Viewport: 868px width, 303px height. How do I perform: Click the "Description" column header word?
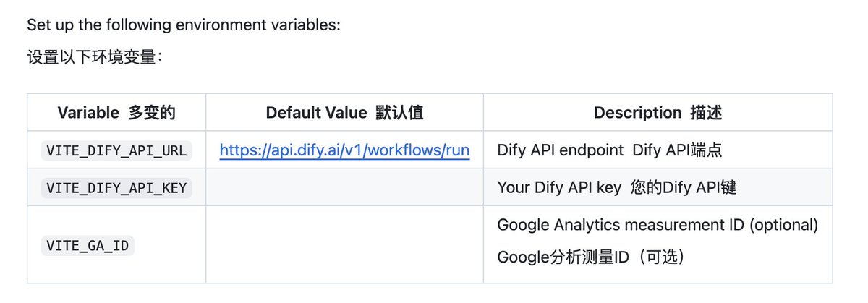coord(637,113)
